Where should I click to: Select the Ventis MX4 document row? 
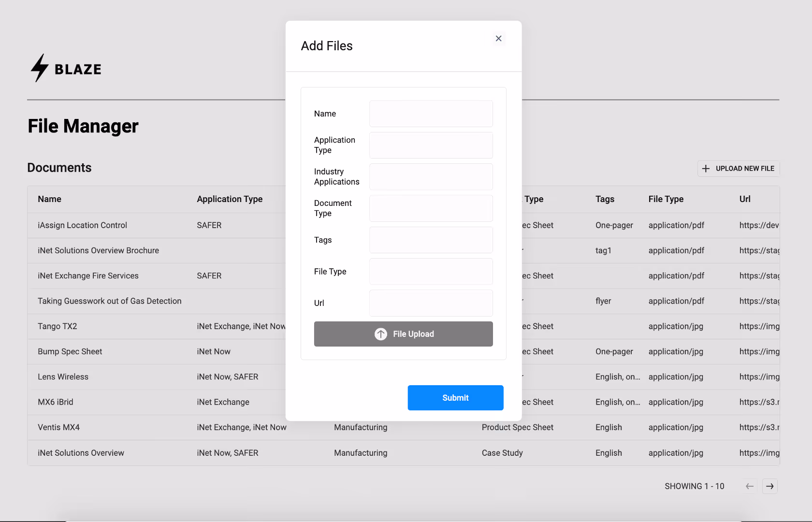(59, 427)
